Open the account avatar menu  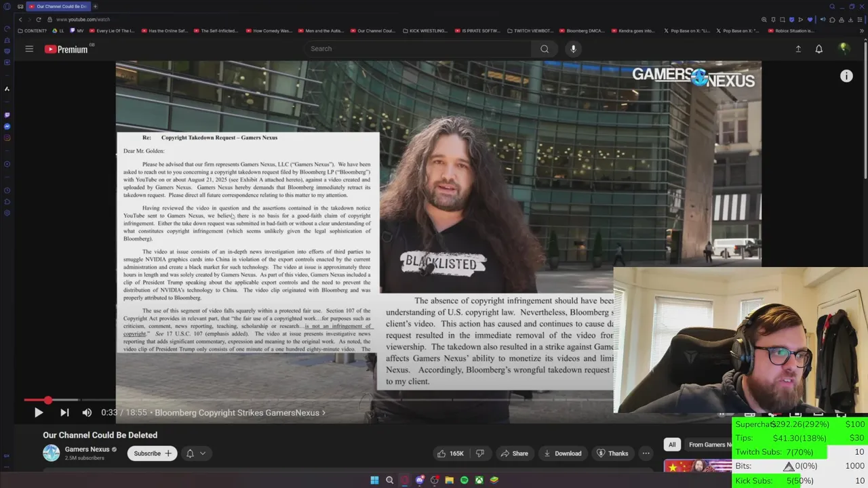(x=844, y=48)
